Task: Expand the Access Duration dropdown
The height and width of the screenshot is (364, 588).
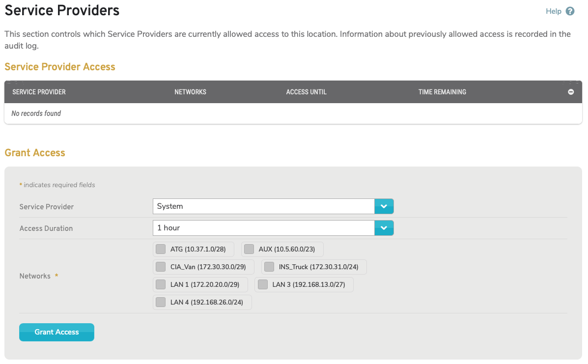Action: (x=384, y=228)
